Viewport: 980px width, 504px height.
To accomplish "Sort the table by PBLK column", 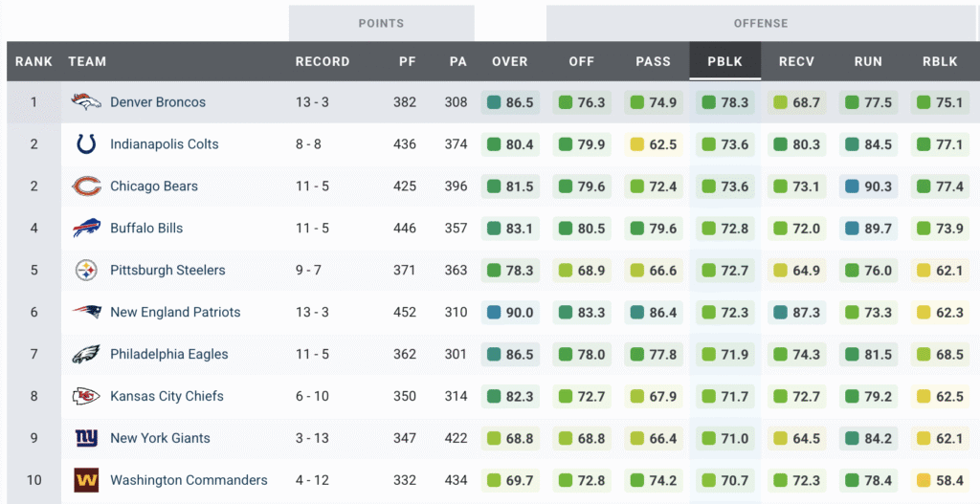I will pos(724,61).
